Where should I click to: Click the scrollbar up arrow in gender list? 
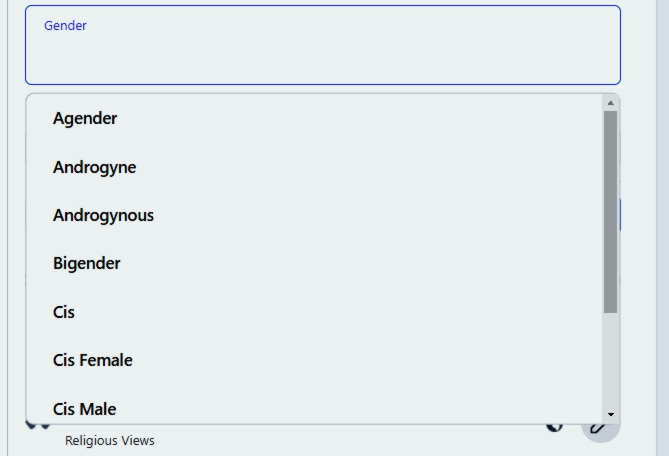[610, 102]
